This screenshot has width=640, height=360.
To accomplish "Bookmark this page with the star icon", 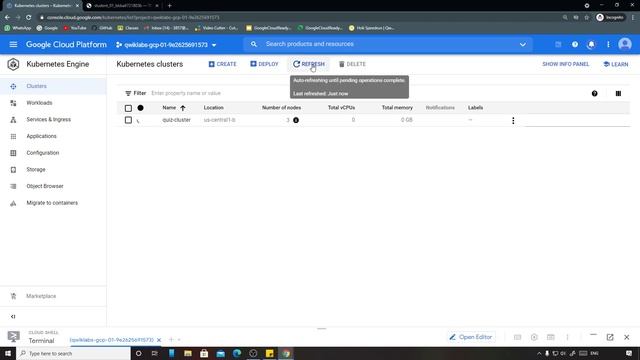I will [x=587, y=18].
